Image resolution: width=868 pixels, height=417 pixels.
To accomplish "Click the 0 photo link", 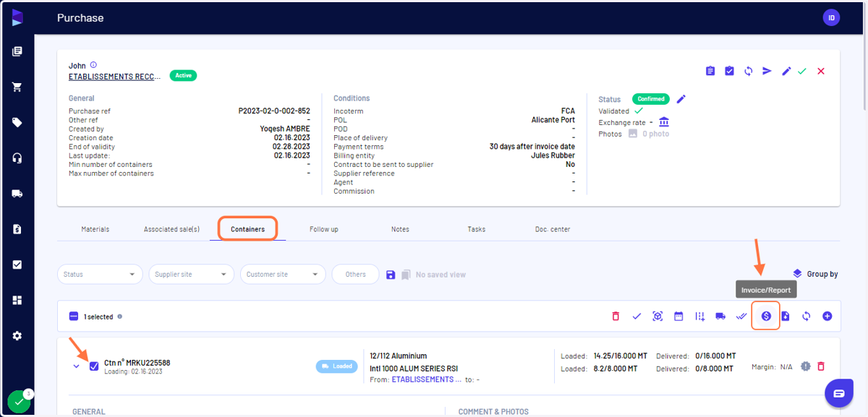I will [x=656, y=134].
